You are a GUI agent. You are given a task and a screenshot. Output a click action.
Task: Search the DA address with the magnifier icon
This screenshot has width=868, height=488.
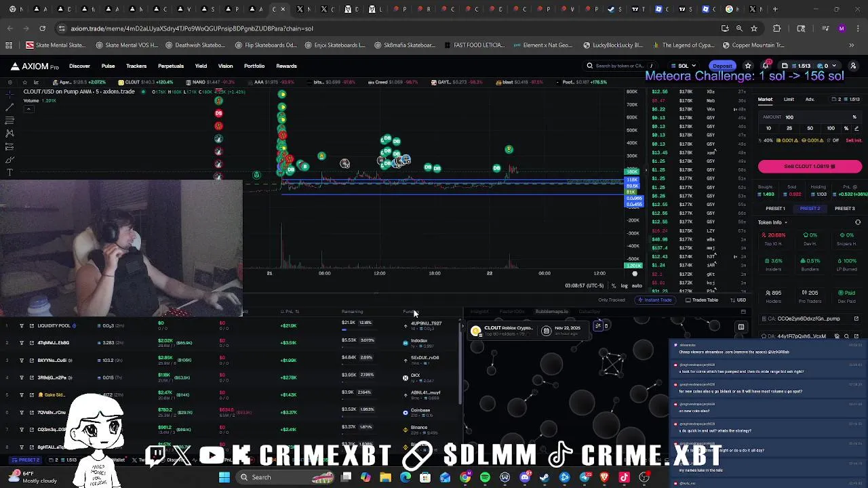pos(846,336)
